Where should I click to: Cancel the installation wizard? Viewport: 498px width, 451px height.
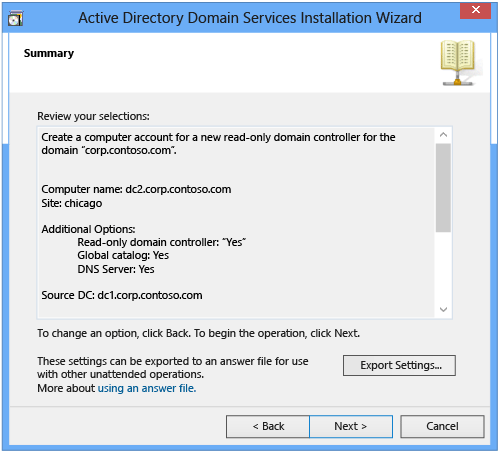click(442, 426)
